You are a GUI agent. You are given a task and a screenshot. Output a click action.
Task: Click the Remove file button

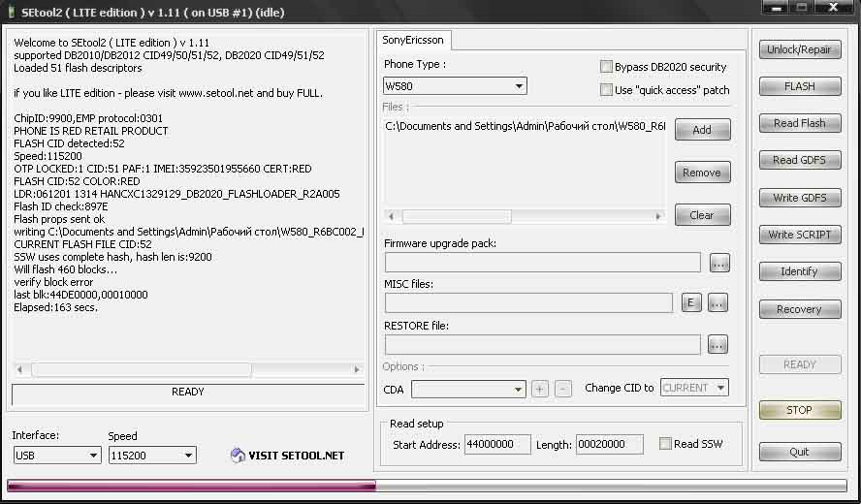702,173
